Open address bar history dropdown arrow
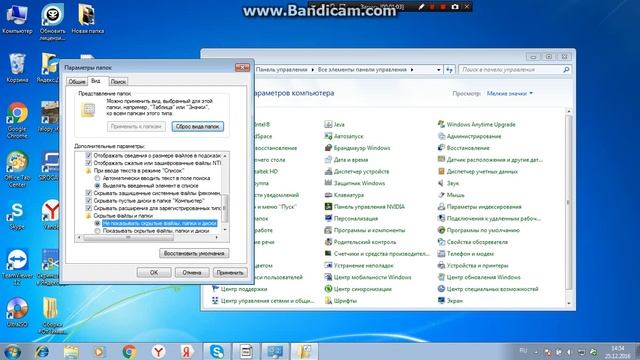 click(x=439, y=70)
